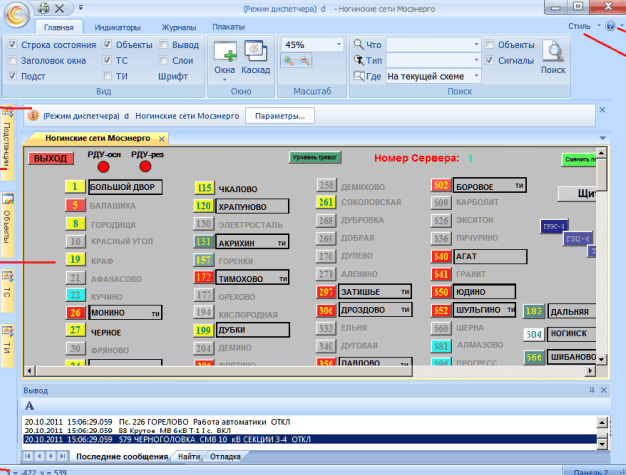Click the help question mark icon
Image resolution: width=626 pixels, height=475 pixels.
click(x=610, y=26)
